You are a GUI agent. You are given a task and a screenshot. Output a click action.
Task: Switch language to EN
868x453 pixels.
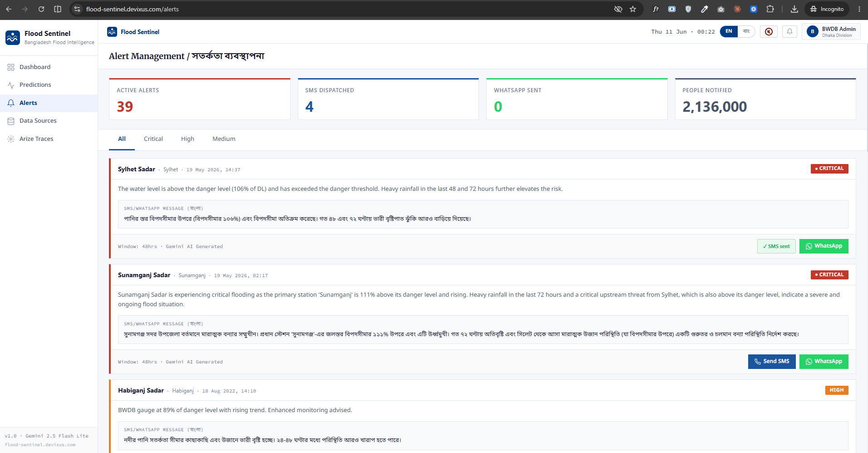pos(729,31)
